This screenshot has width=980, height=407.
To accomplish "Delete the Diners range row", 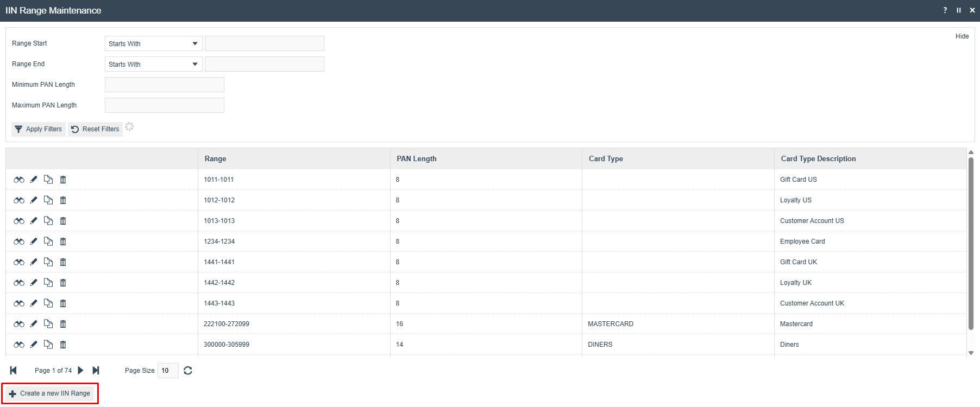I will click(63, 345).
